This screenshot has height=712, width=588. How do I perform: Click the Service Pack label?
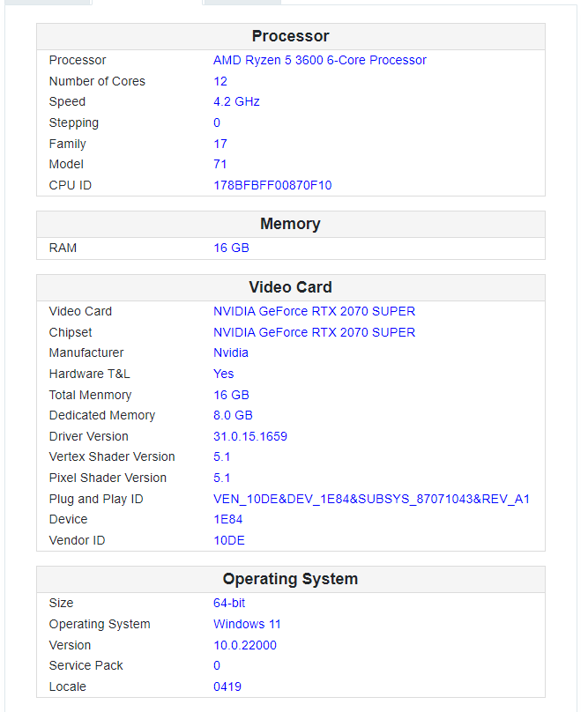click(x=86, y=665)
